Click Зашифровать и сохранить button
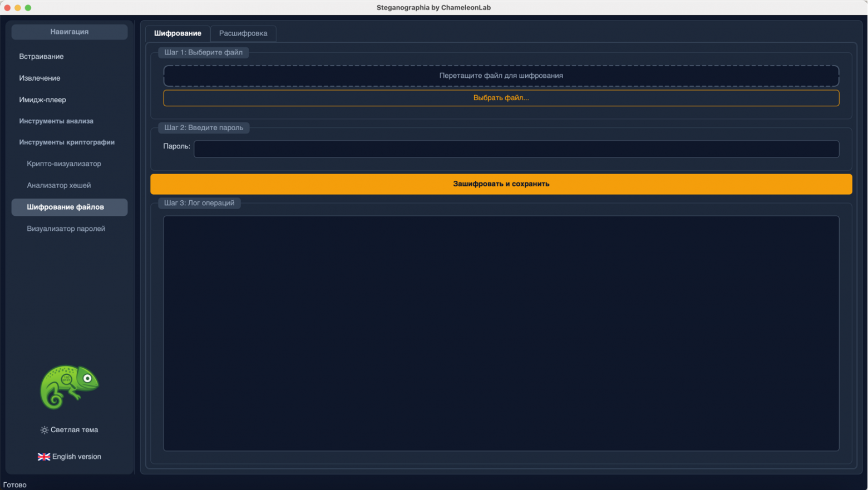868x490 pixels. (x=501, y=184)
